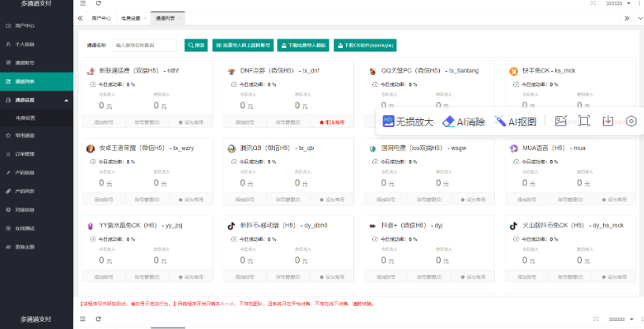Click the list icon beside 订单管理
644x329 pixels.
pyautogui.click(x=8, y=154)
